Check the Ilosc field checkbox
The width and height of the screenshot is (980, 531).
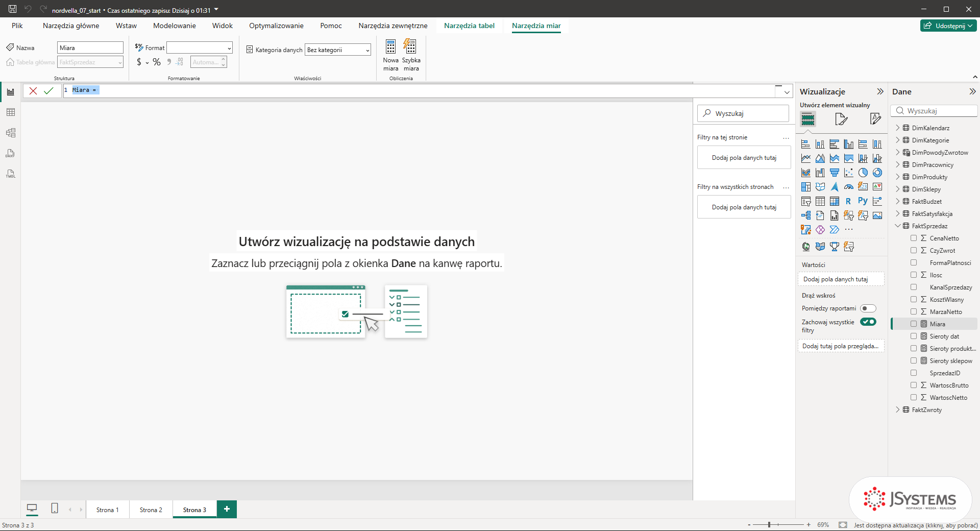[914, 275]
